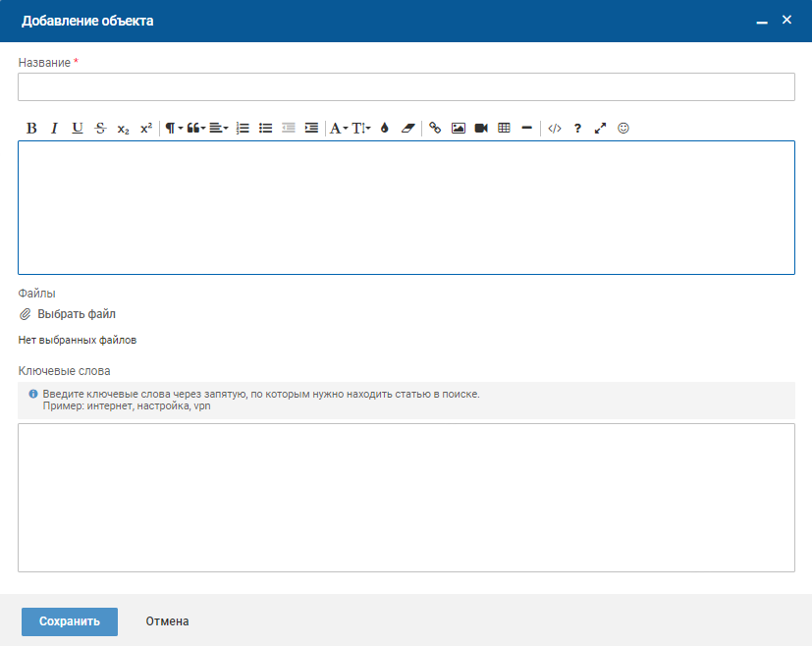Toggle bold formatting in editor toolbar
The height and width of the screenshot is (646, 812).
31,128
